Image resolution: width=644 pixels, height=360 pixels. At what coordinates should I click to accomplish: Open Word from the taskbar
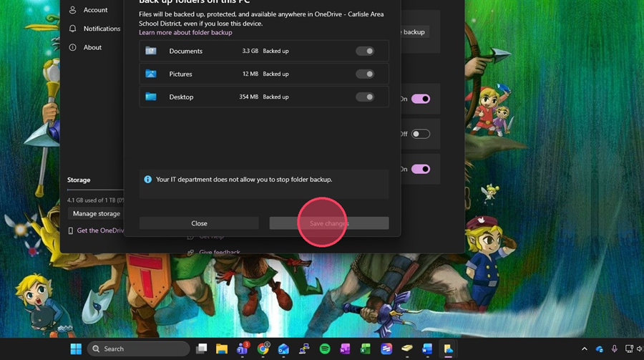point(427,349)
